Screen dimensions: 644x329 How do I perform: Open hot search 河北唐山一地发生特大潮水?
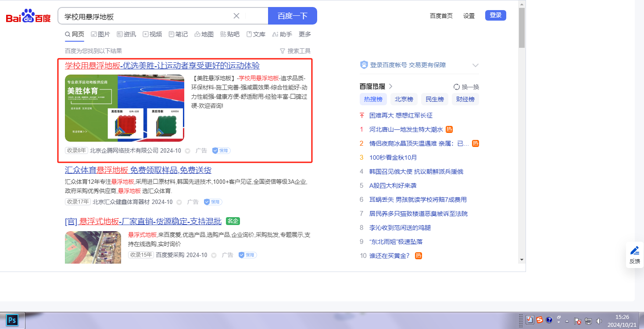click(x=406, y=129)
